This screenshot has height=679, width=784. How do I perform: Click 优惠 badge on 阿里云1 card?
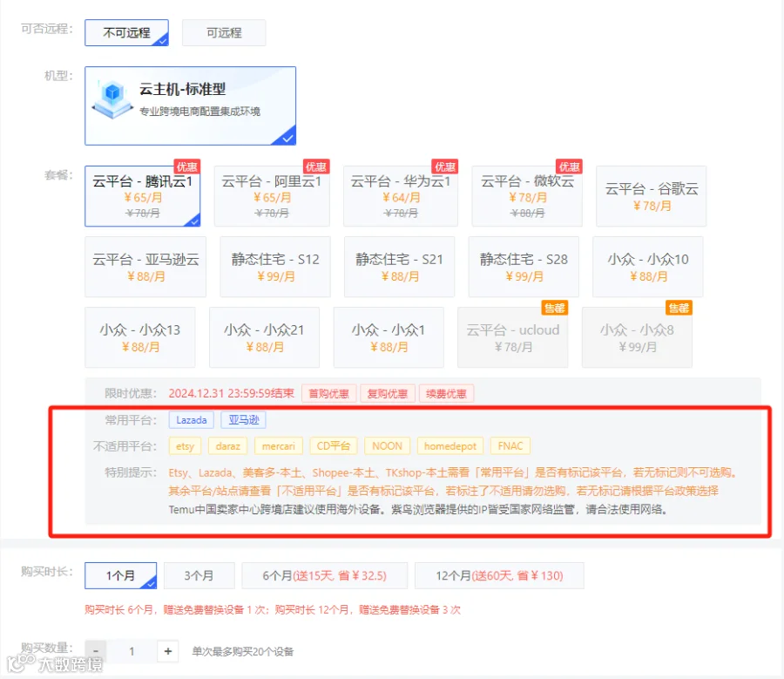click(316, 166)
